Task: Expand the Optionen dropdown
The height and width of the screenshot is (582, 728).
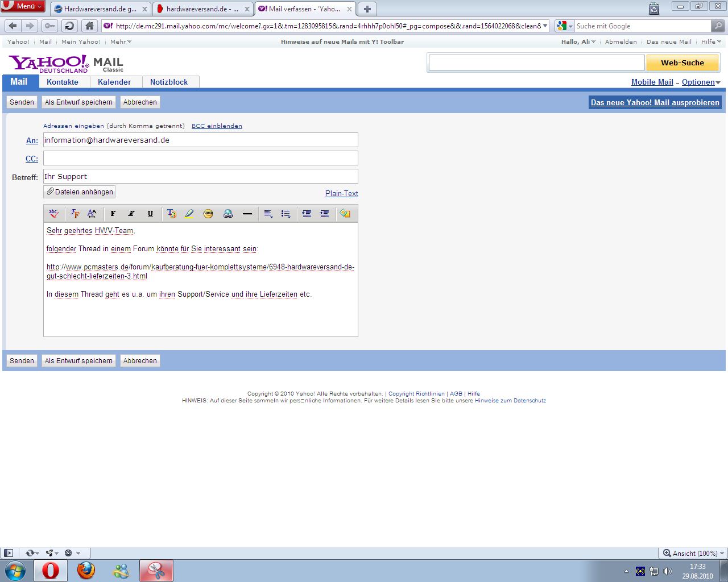Action: [x=701, y=82]
